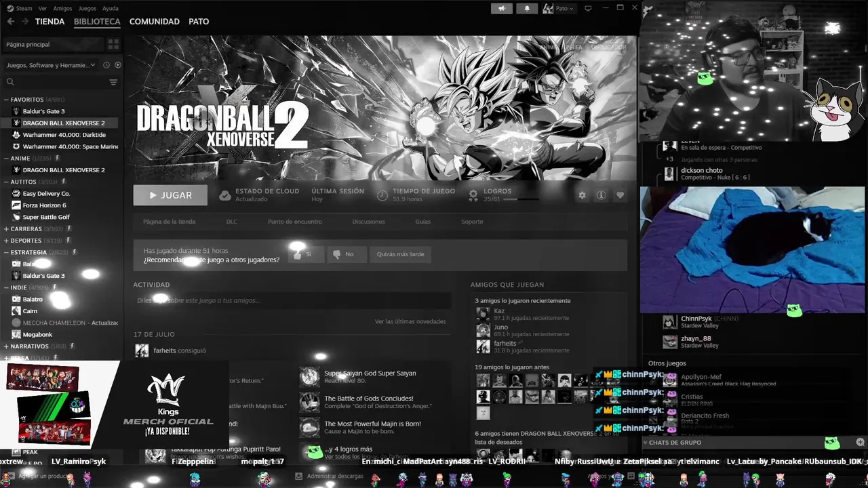
Task: Recommend game with Sí thumbs-up
Action: pyautogui.click(x=302, y=254)
